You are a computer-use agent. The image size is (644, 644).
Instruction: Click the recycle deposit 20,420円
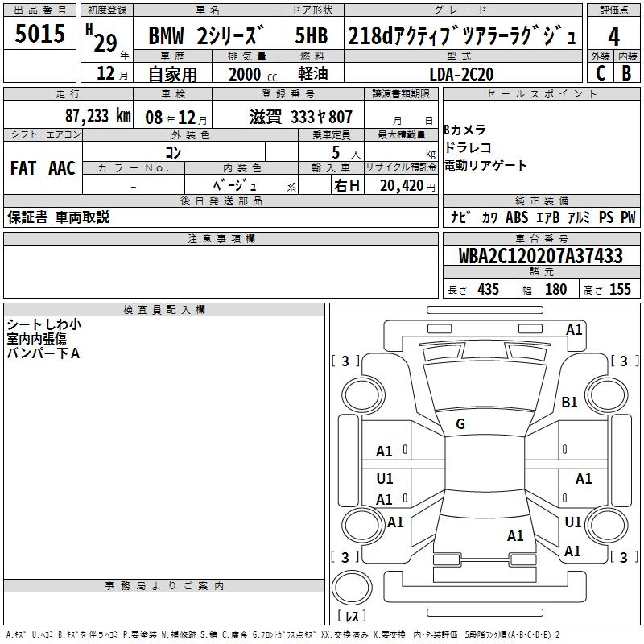[407, 186]
